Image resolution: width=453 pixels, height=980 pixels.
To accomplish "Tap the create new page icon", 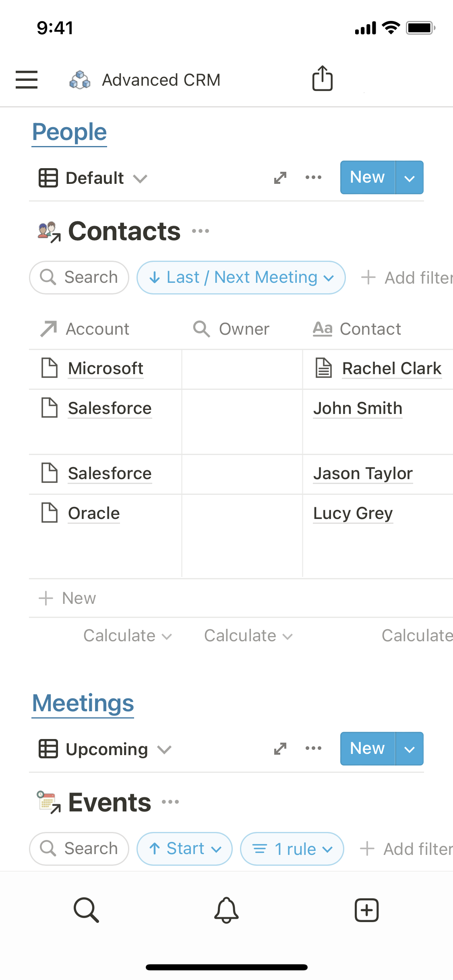I will (366, 910).
